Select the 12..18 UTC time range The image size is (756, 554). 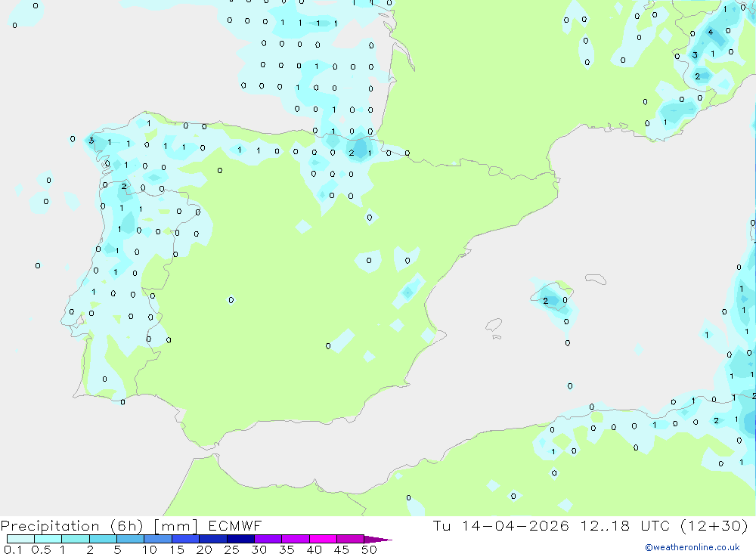pyautogui.click(x=625, y=525)
